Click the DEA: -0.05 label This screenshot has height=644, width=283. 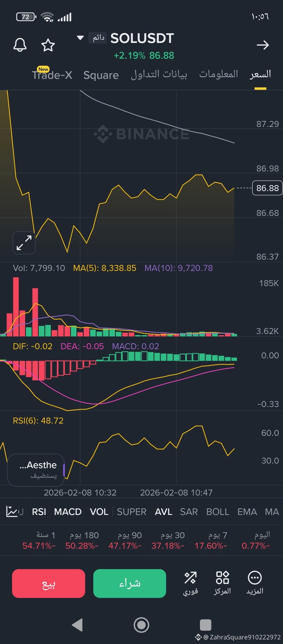tap(82, 346)
